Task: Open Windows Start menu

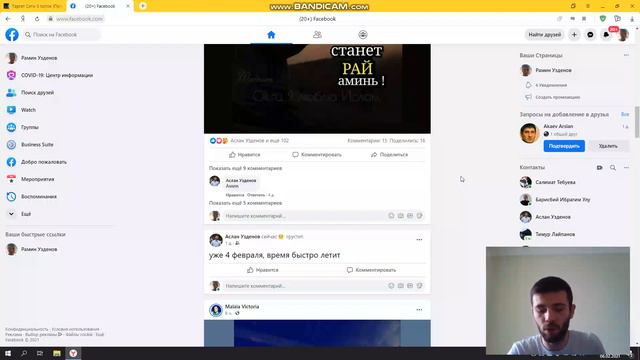Action: pyautogui.click(x=8, y=353)
